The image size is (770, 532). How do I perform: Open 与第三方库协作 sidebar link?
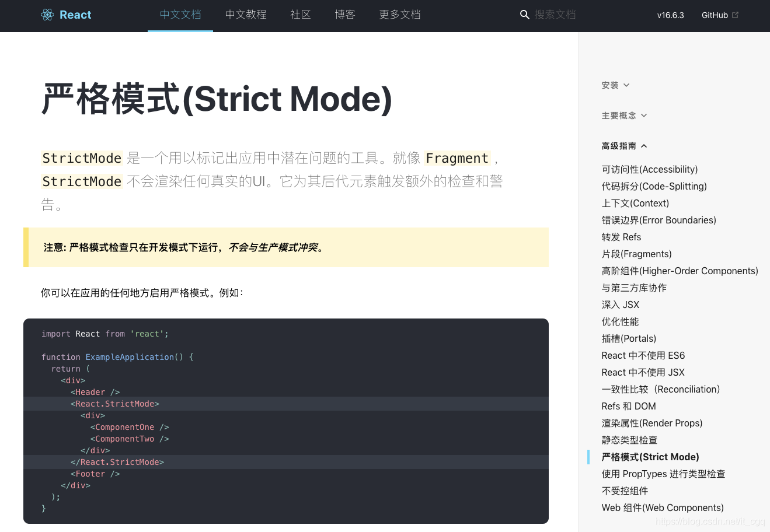(x=634, y=288)
